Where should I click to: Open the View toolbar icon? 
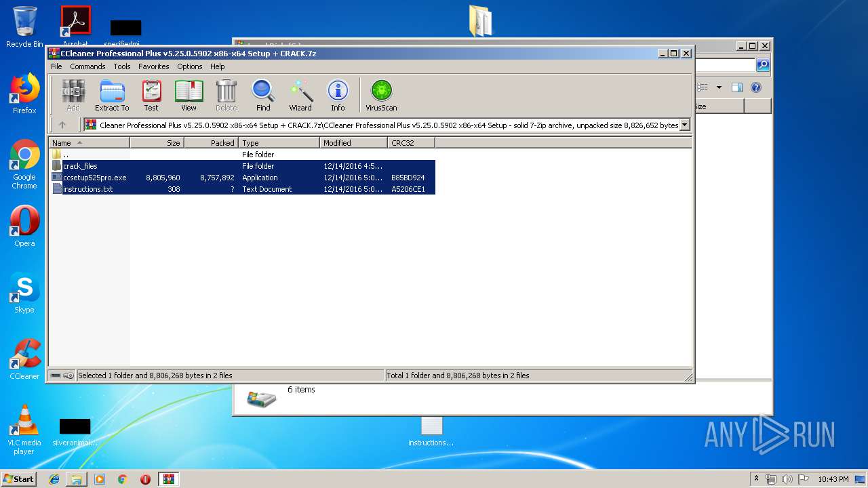click(189, 95)
